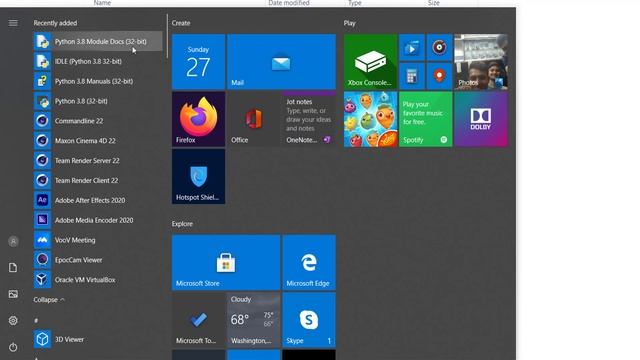The width and height of the screenshot is (640, 360).
Task: Click the Power button icon
Action: [x=13, y=347]
